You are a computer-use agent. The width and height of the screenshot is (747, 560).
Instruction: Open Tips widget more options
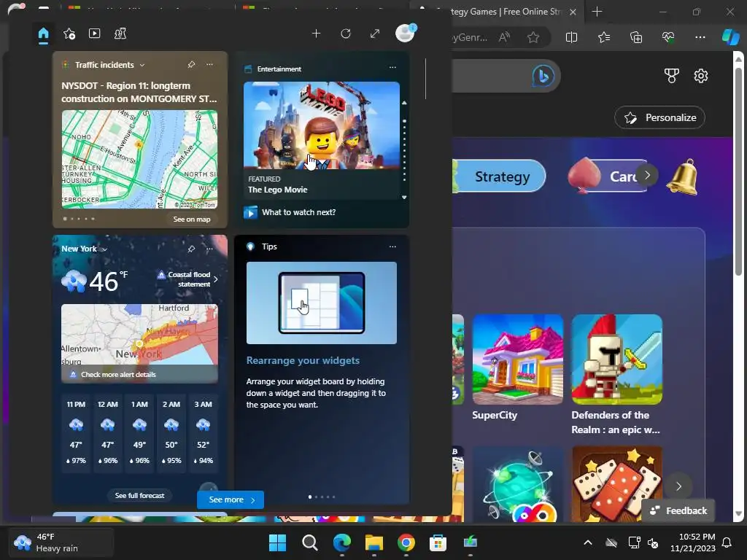click(392, 246)
